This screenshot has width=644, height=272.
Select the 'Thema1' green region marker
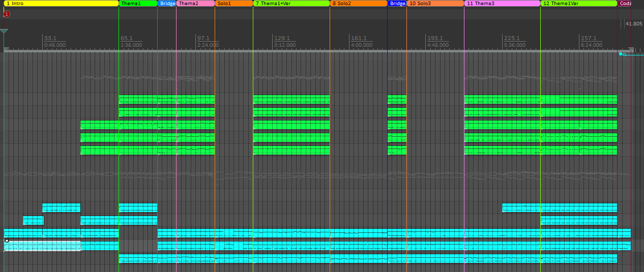point(138,4)
